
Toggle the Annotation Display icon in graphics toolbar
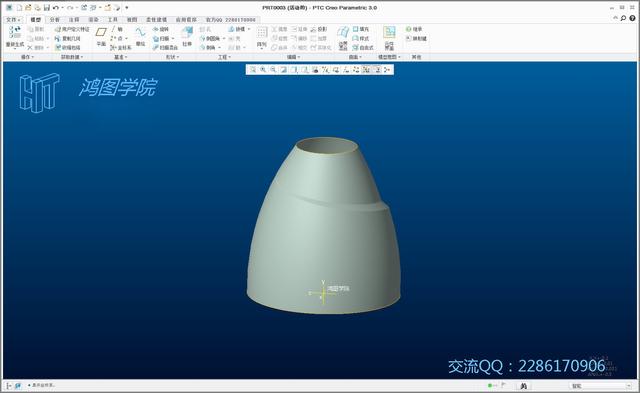(x=367, y=70)
